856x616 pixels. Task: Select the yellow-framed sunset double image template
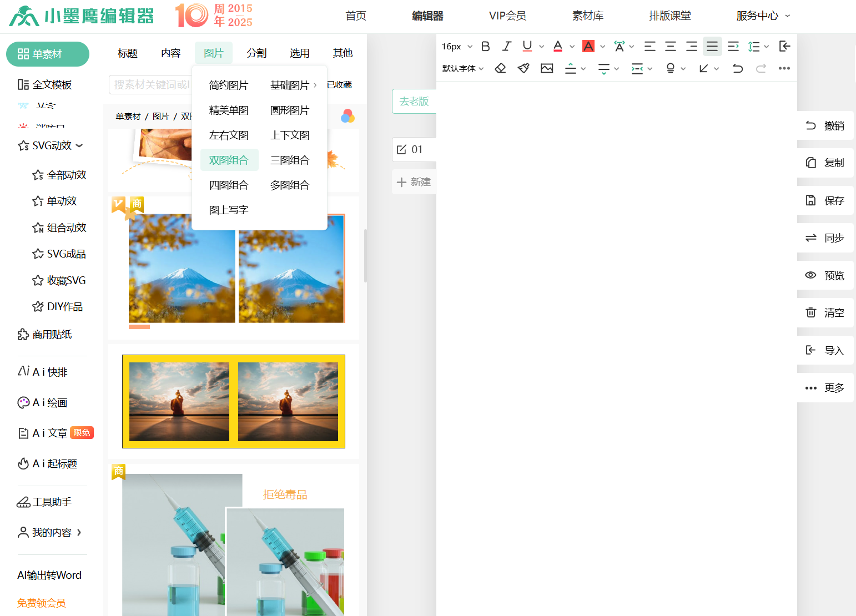pos(234,401)
